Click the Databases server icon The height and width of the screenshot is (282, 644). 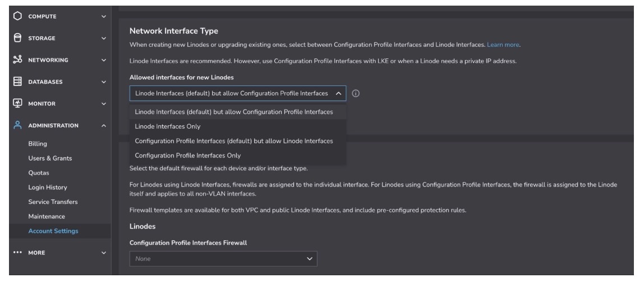pyautogui.click(x=17, y=81)
